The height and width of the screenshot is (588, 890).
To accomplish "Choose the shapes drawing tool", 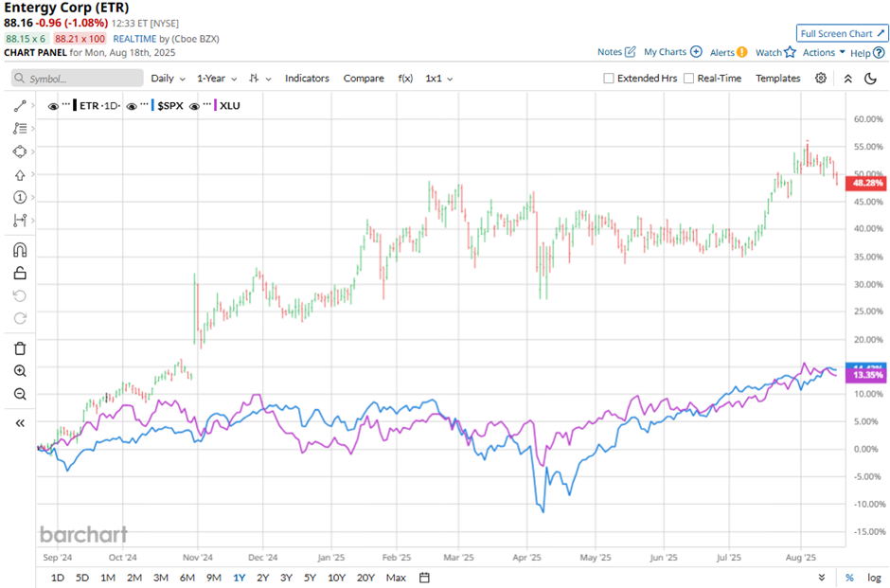I will point(20,151).
